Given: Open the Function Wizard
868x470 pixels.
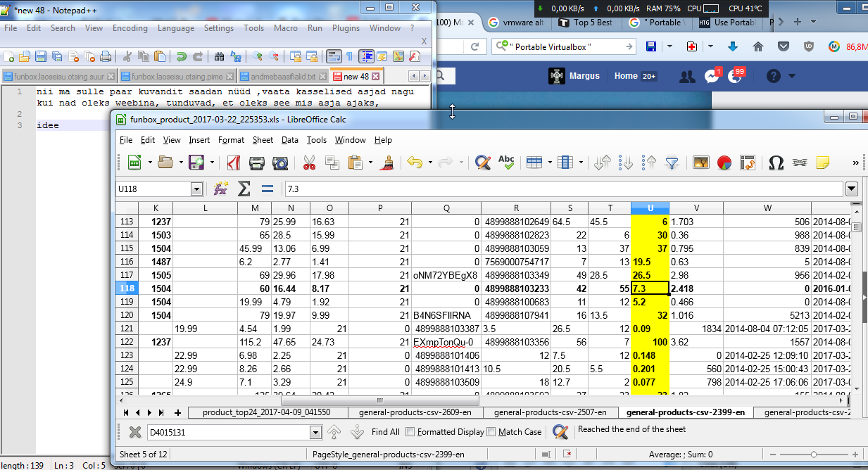Looking at the screenshot, I should pyautogui.click(x=221, y=189).
